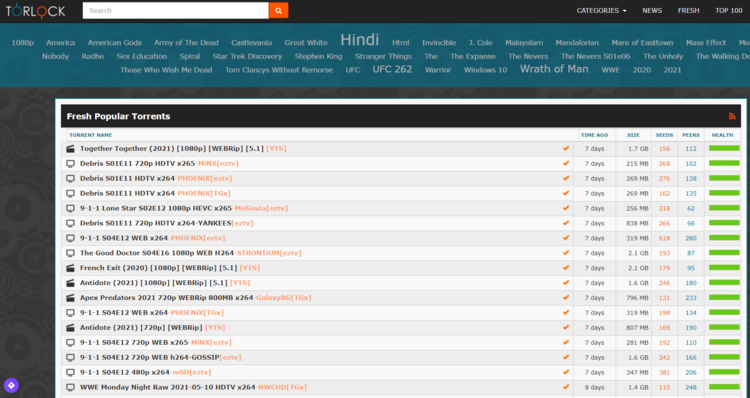This screenshot has height=398, width=750.
Task: Click the Torlock logo
Action: click(x=35, y=11)
